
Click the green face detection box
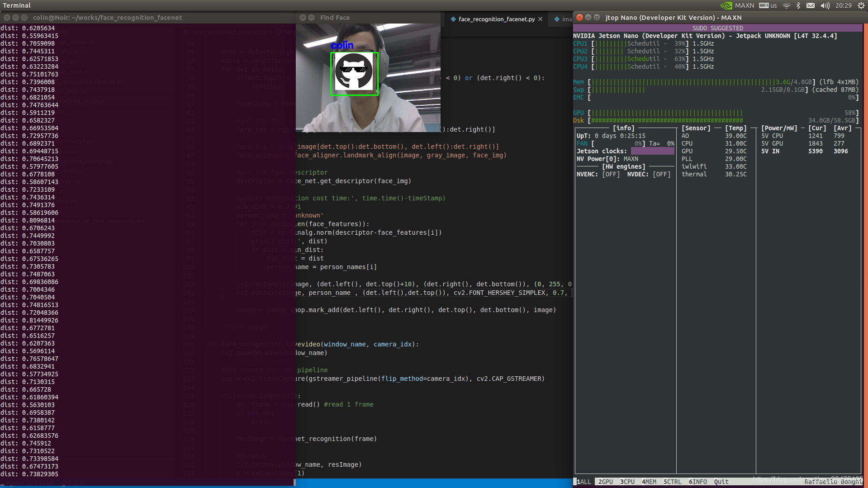click(354, 74)
